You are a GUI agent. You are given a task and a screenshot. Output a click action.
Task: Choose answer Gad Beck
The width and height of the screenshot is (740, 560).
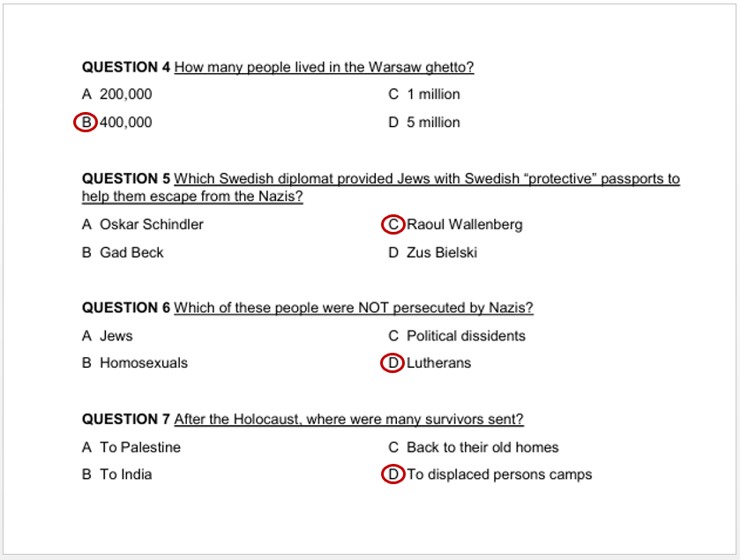click(x=123, y=253)
